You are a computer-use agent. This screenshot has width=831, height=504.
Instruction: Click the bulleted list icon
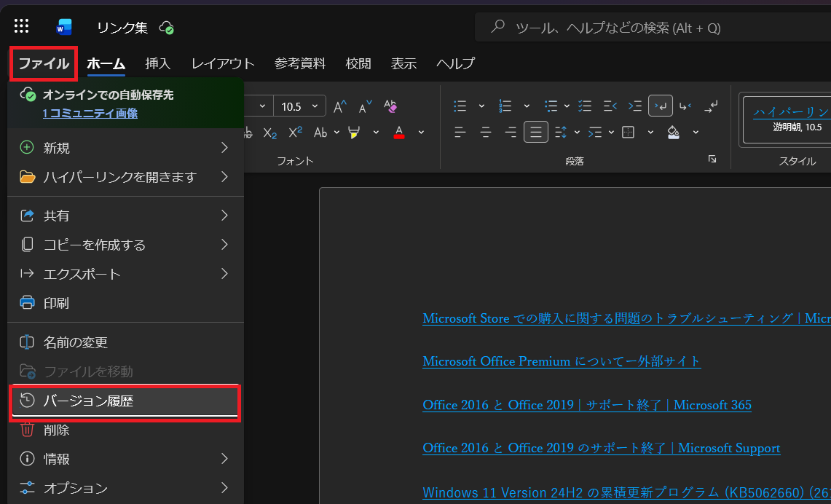pyautogui.click(x=460, y=106)
